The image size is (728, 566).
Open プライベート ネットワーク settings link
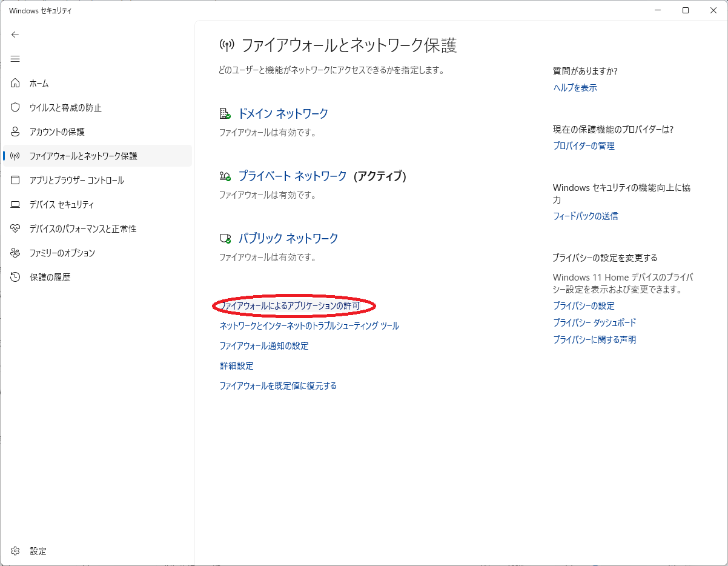coord(293,176)
